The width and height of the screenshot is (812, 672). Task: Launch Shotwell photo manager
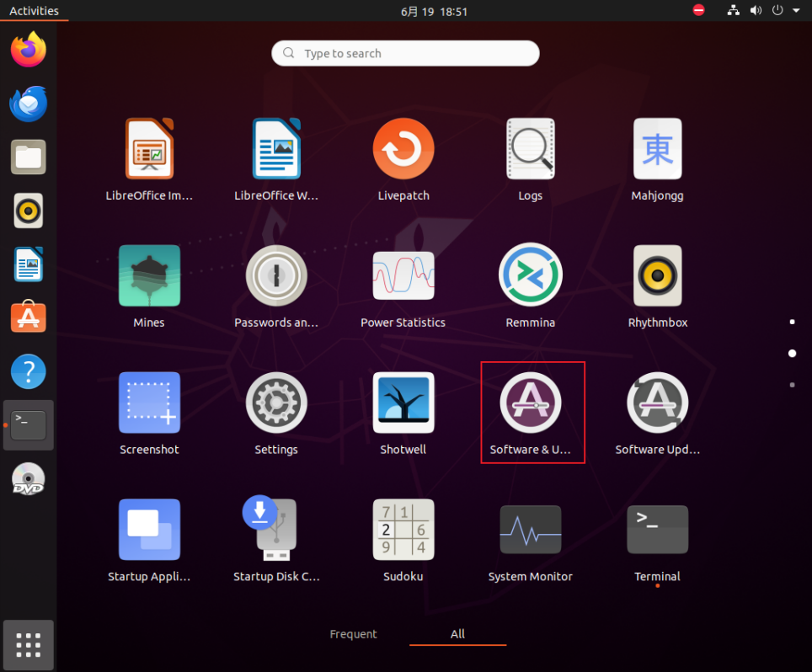pos(403,403)
